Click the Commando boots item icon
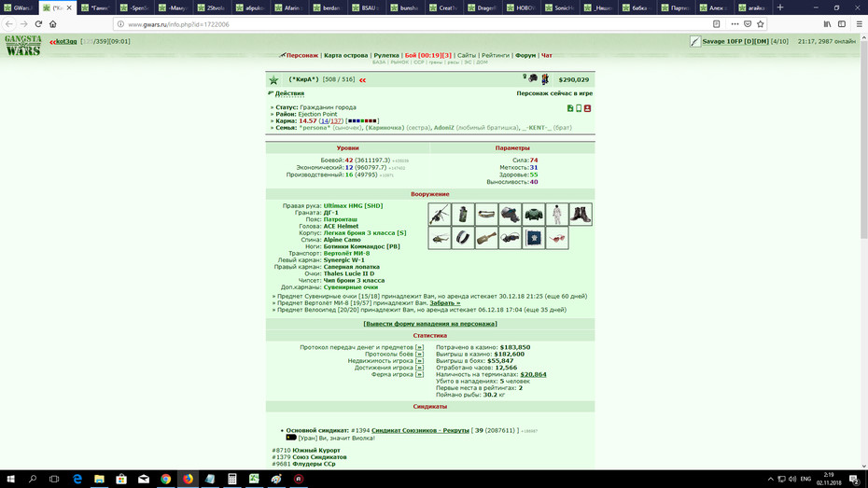This screenshot has width=868, height=488. (581, 214)
